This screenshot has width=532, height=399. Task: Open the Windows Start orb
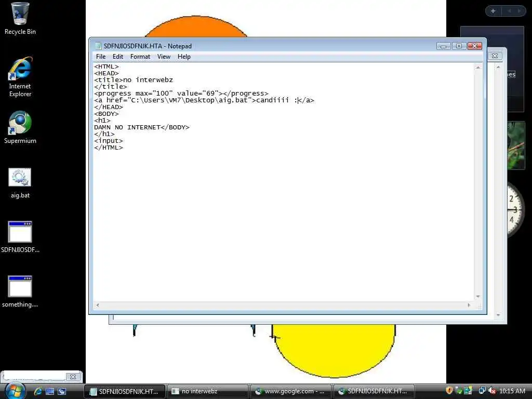14,391
